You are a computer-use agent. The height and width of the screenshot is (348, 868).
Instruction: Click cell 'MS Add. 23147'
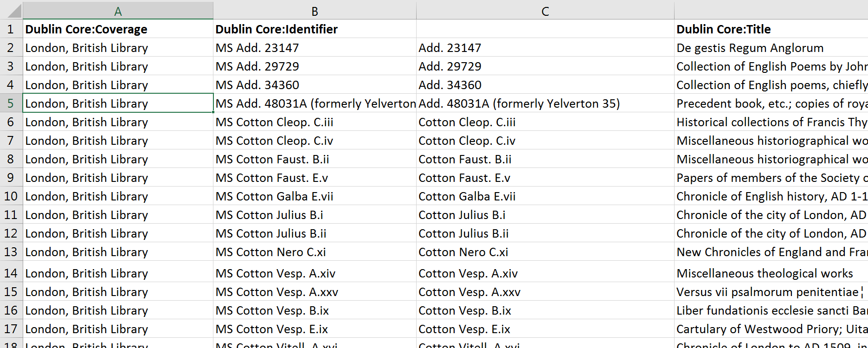tap(315, 48)
